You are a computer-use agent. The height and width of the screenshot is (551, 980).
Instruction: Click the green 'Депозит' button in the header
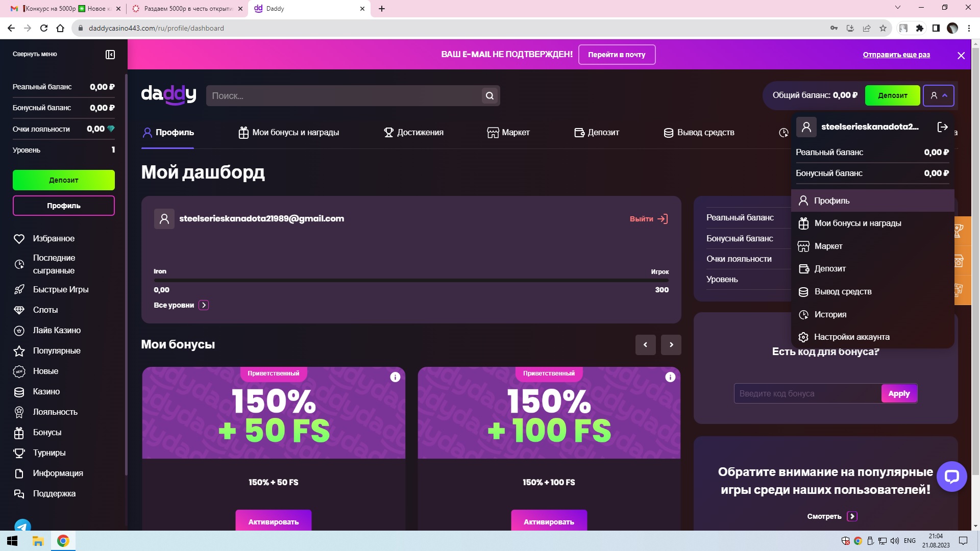tap(892, 95)
